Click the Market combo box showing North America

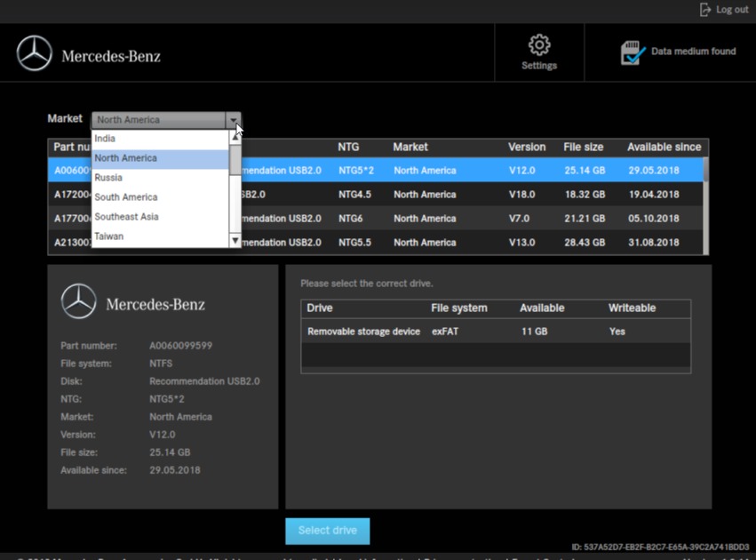pos(166,120)
